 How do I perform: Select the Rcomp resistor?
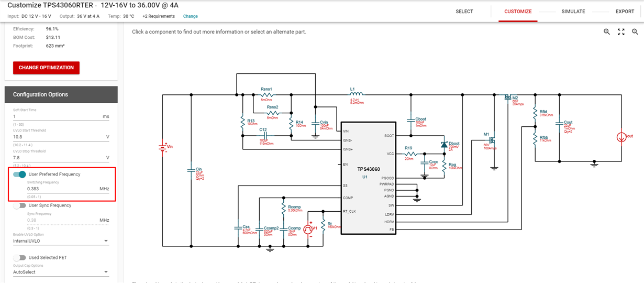[x=283, y=209]
